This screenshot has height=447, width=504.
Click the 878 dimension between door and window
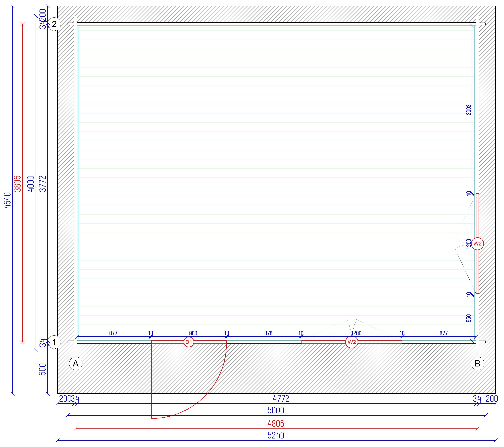point(268,333)
